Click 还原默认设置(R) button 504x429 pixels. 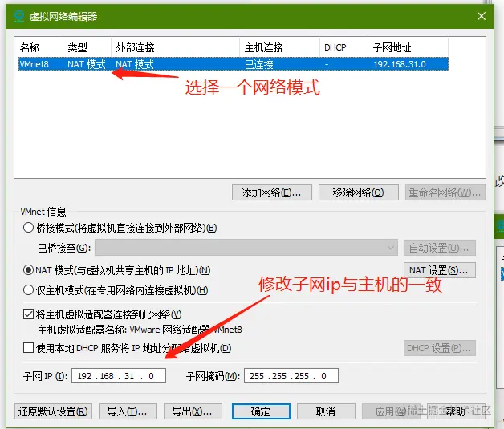(x=53, y=411)
